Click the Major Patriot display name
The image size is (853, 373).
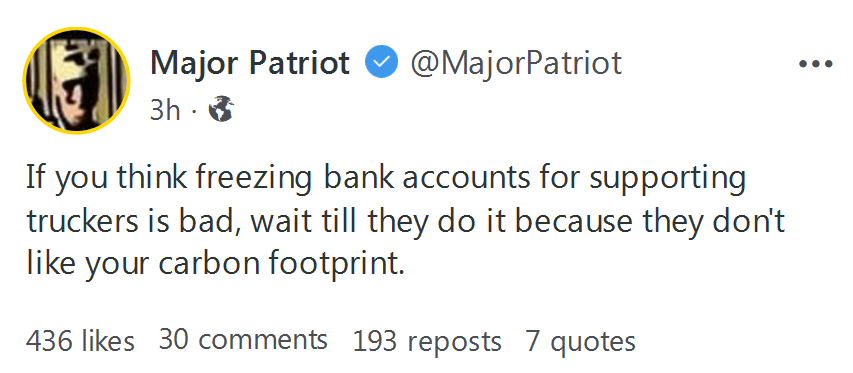click(250, 63)
